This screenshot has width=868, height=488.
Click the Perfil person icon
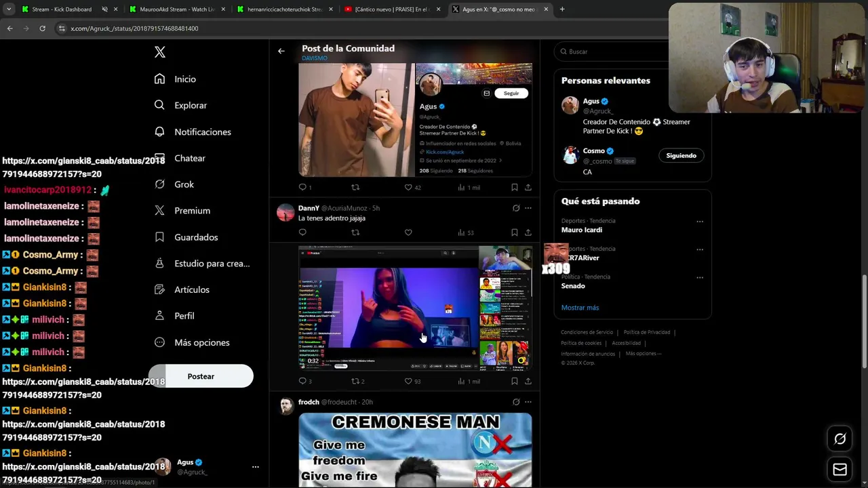159,316
